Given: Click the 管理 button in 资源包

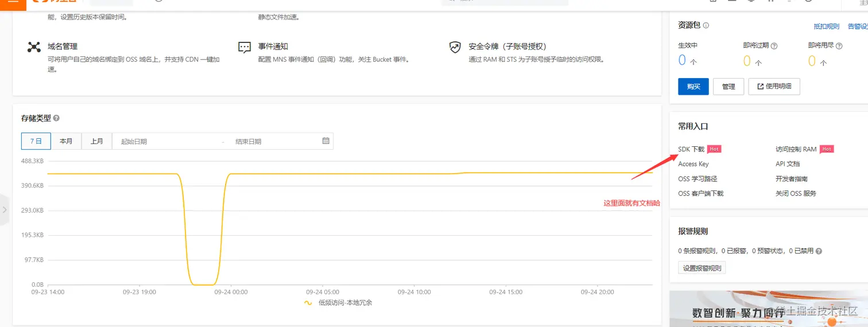Looking at the screenshot, I should coord(728,87).
